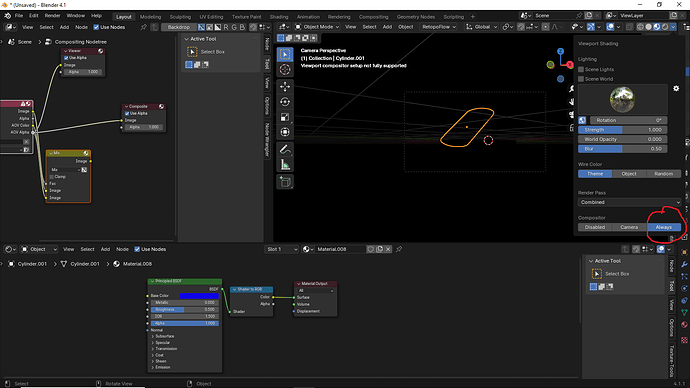Create new material copy icon
This screenshot has height=388, width=690.
click(379, 249)
